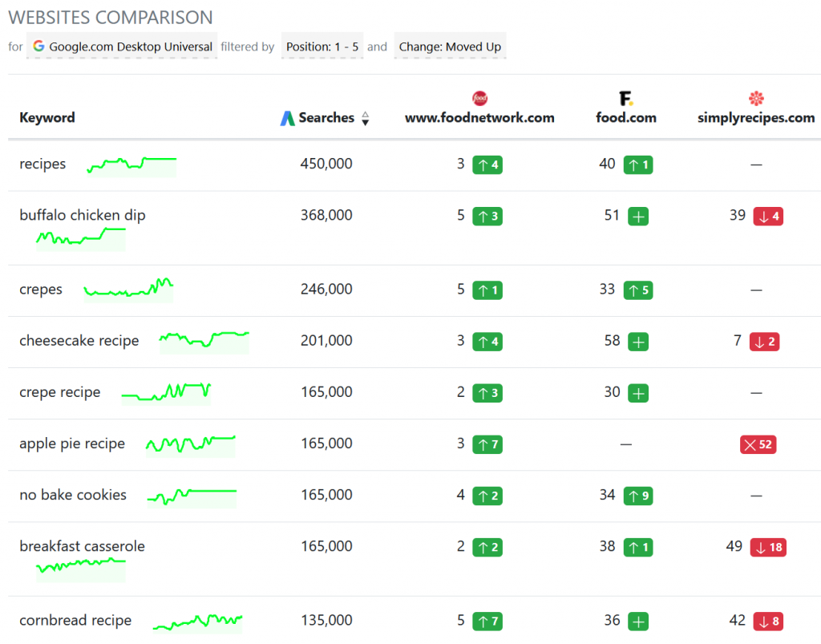Viewport: 821px width, 644px height.
Task: Click foodnetwork up 4 badge for cheesecake recipe
Action: [487, 342]
